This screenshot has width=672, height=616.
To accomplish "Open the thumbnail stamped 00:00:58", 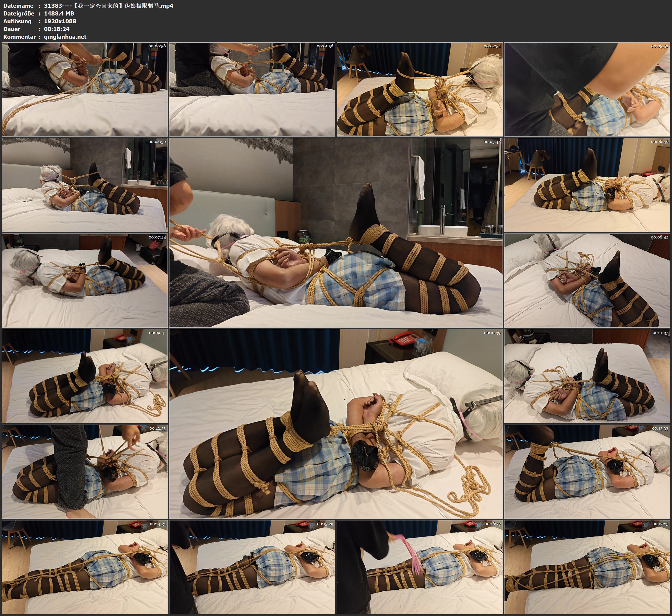I will (85, 89).
